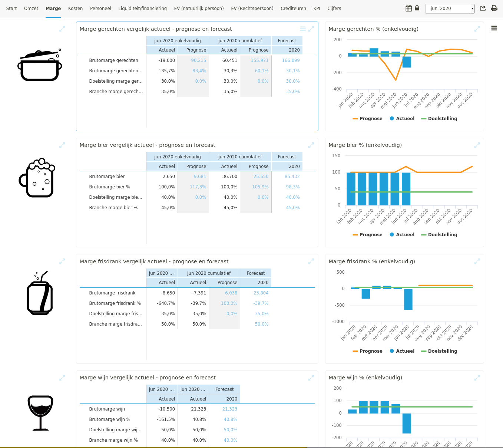The width and height of the screenshot is (503, 448).
Task: Toggle Actueel series in Marge frisdrank chart legend
Action: 402,351
